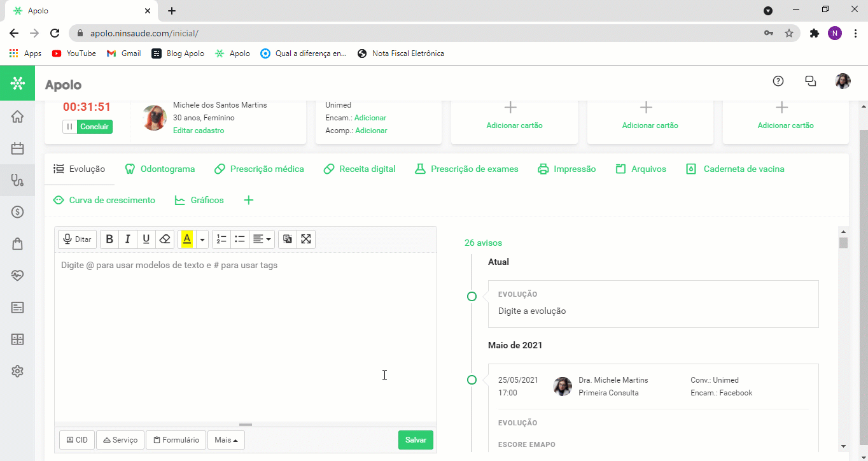Toggle underline formatting
Viewport: 868px width, 461px height.
click(x=146, y=239)
